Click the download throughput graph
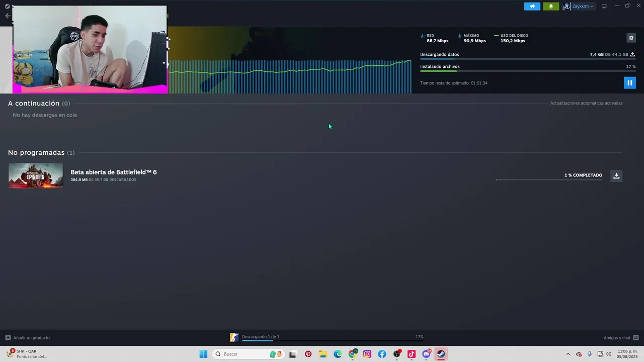The image size is (644, 362). (289, 76)
